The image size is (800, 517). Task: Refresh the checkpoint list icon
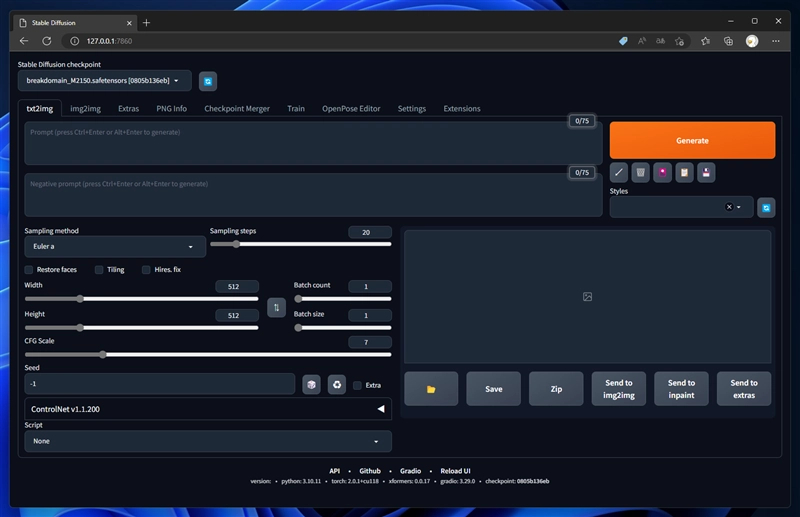click(x=208, y=81)
